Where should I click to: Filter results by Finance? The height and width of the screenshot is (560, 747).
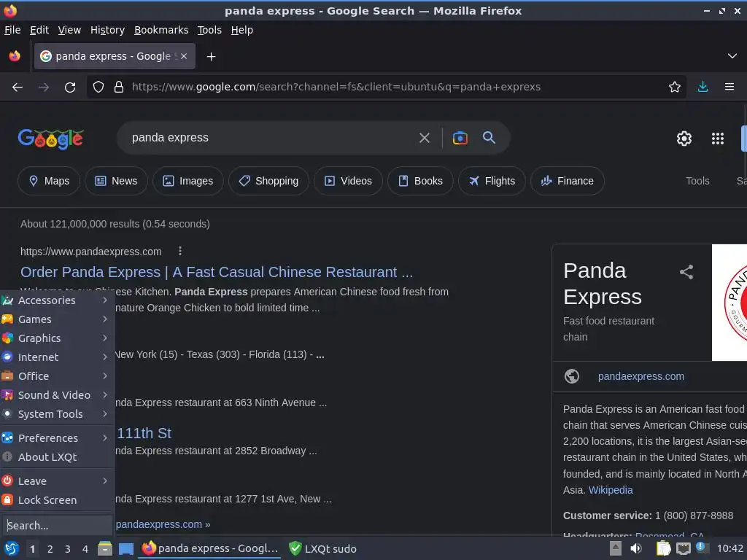[x=568, y=181]
